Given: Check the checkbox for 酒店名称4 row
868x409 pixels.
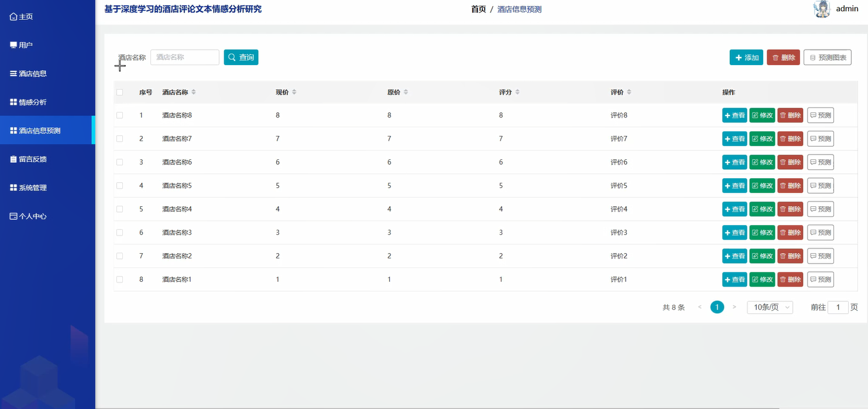Looking at the screenshot, I should pyautogui.click(x=120, y=209).
